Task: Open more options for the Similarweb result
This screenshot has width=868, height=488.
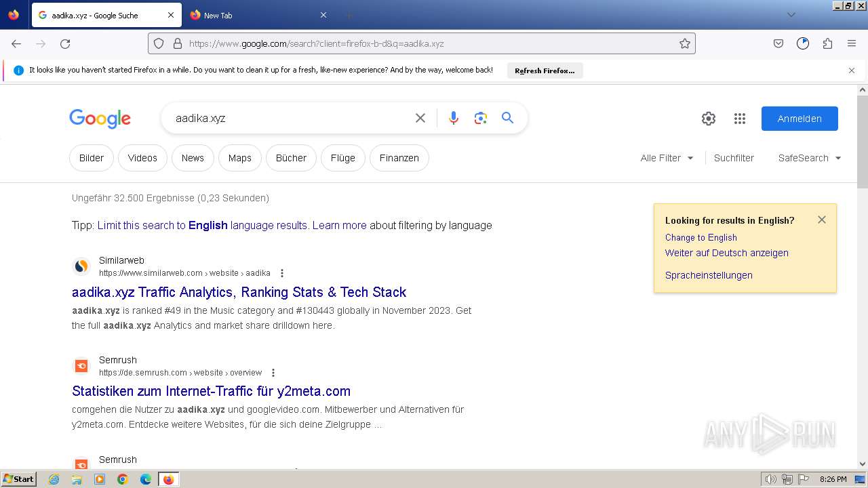Action: pos(282,273)
